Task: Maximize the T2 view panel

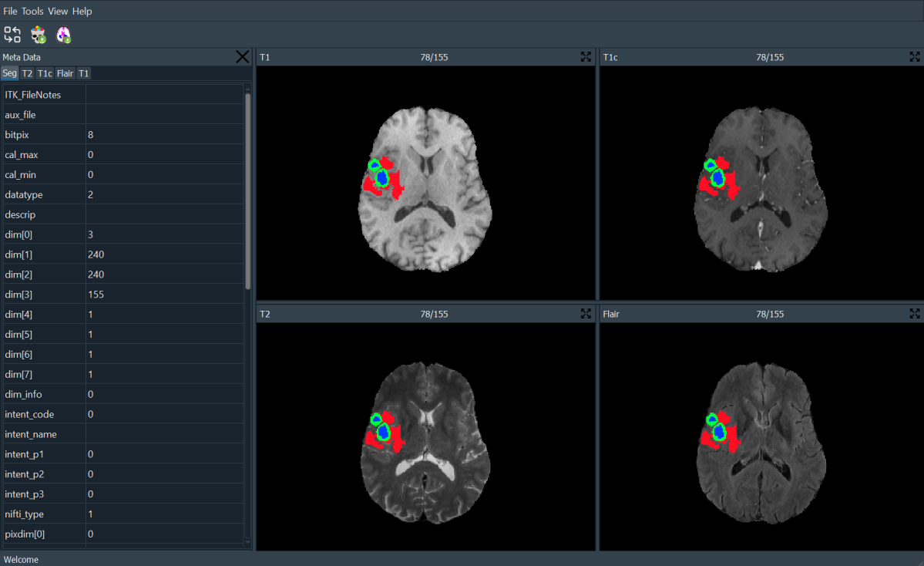Action: (x=586, y=314)
